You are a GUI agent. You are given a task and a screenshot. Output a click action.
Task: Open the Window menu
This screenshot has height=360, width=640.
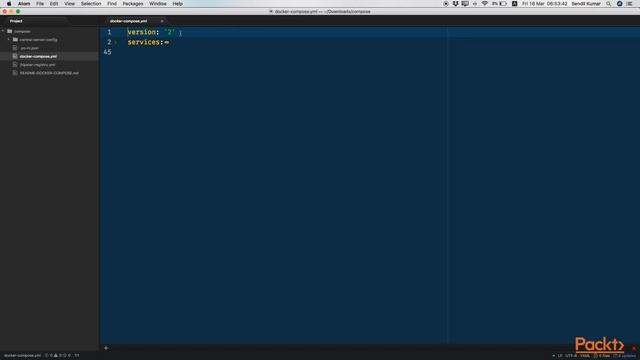(x=158, y=4)
